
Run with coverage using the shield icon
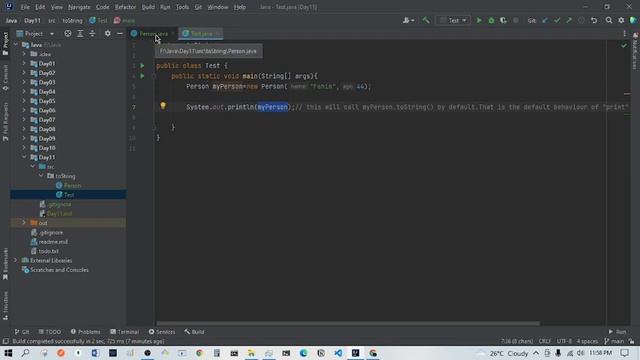[x=503, y=20]
